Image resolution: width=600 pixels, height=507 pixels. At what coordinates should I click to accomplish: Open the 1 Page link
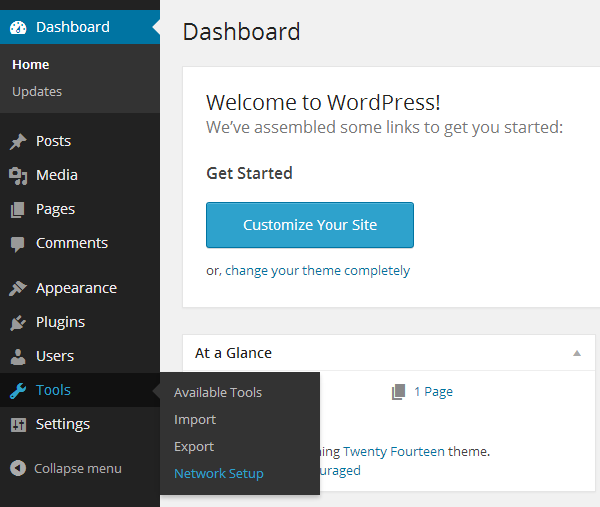point(433,392)
